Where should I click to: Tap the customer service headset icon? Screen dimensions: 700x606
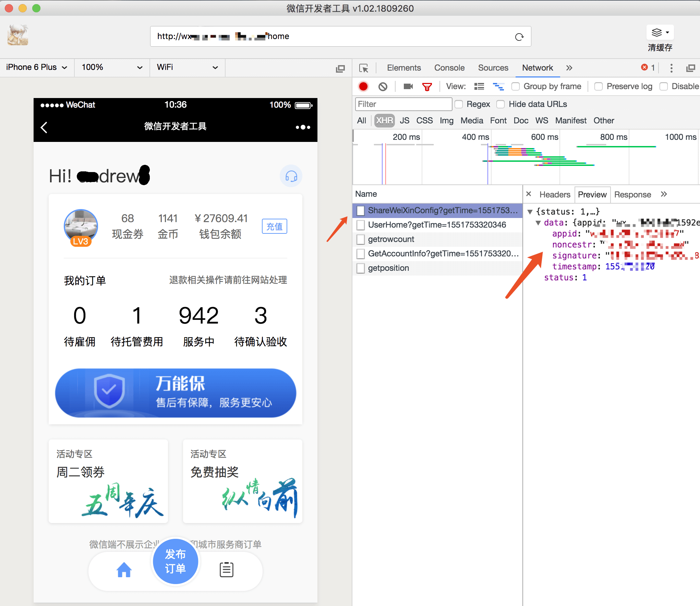click(x=291, y=176)
